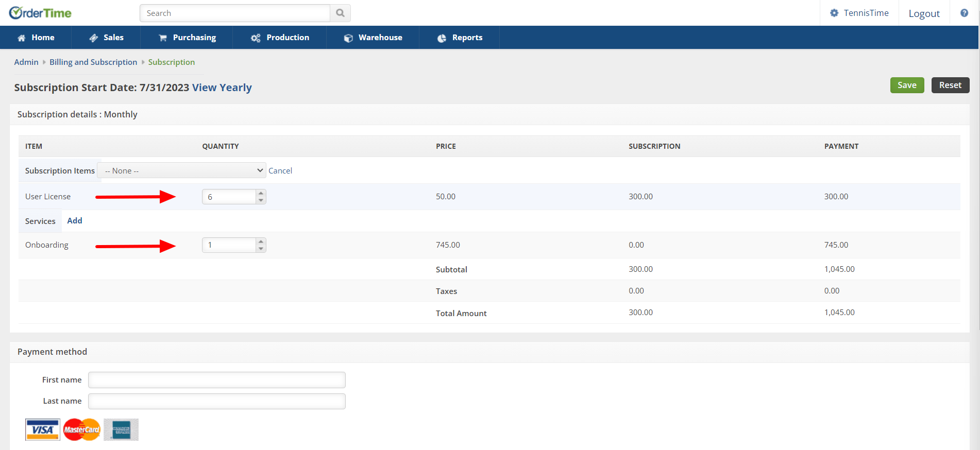Screen dimensions: 980x450
Task: Go to Admin breadcrumb
Action: click(26, 62)
